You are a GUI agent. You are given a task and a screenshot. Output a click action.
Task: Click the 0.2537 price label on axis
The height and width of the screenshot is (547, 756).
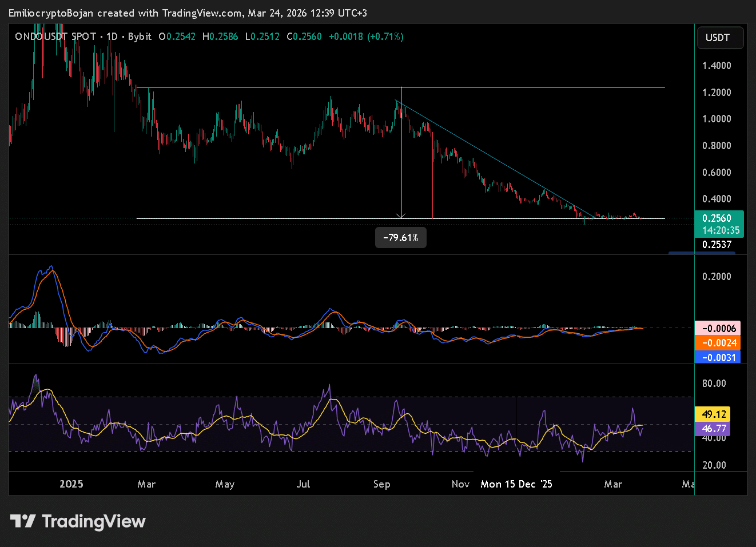coord(717,245)
